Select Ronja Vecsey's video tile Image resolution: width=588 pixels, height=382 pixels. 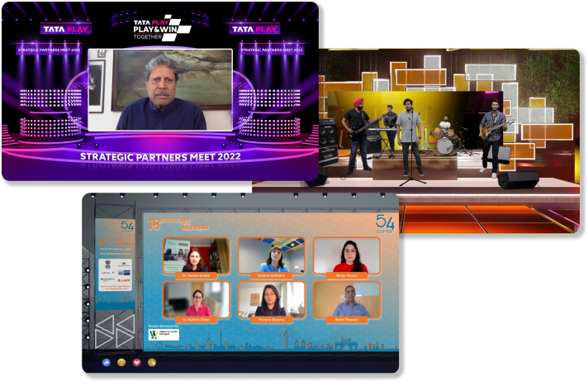click(347, 255)
